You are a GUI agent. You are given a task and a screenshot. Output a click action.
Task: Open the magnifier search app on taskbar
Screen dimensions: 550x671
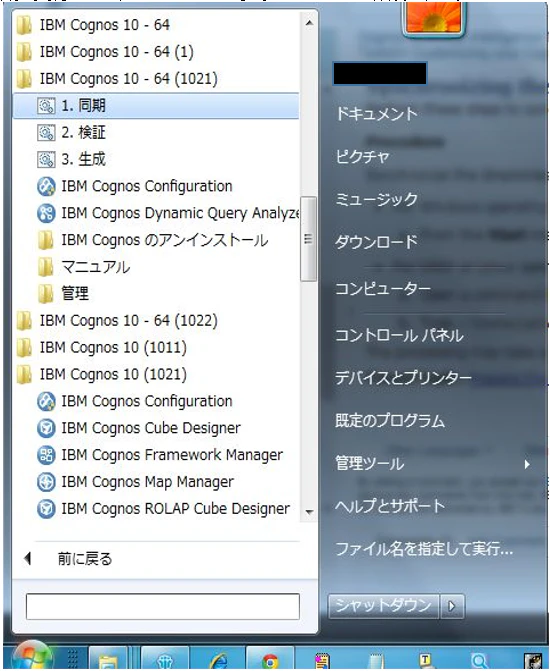pyautogui.click(x=479, y=660)
